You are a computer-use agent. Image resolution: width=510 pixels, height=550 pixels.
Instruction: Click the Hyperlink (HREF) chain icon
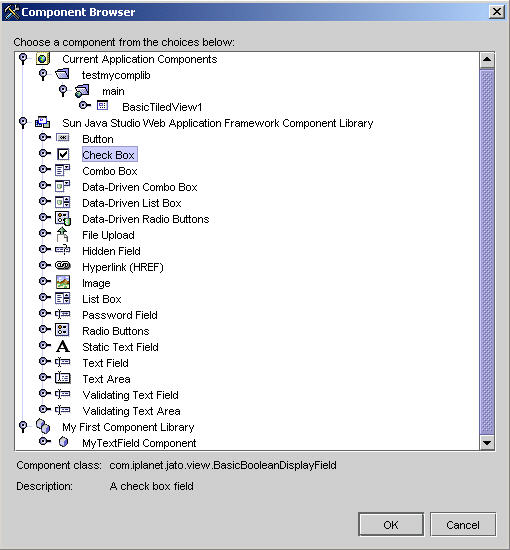pos(63,266)
